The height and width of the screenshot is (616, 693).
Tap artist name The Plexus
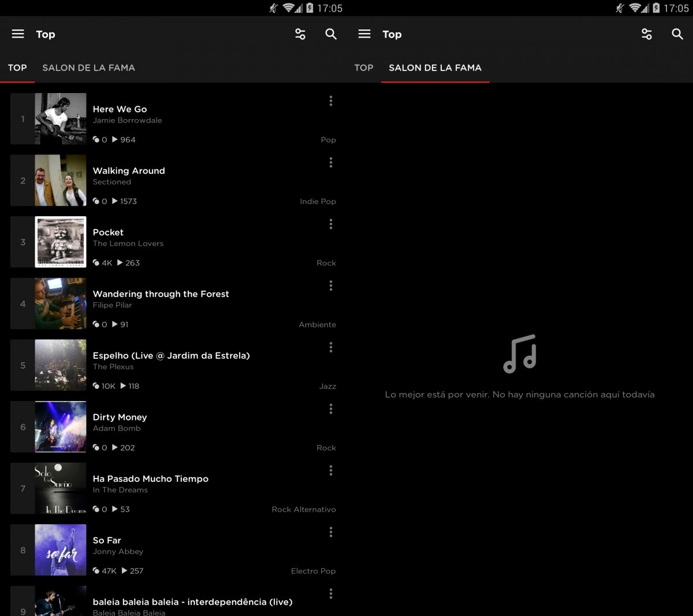click(113, 366)
